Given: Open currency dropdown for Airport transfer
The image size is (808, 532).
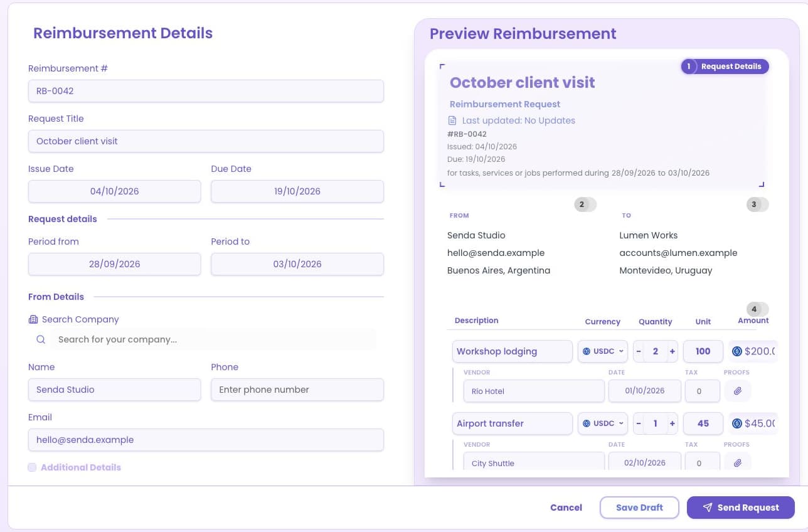Looking at the screenshot, I should click(x=603, y=423).
